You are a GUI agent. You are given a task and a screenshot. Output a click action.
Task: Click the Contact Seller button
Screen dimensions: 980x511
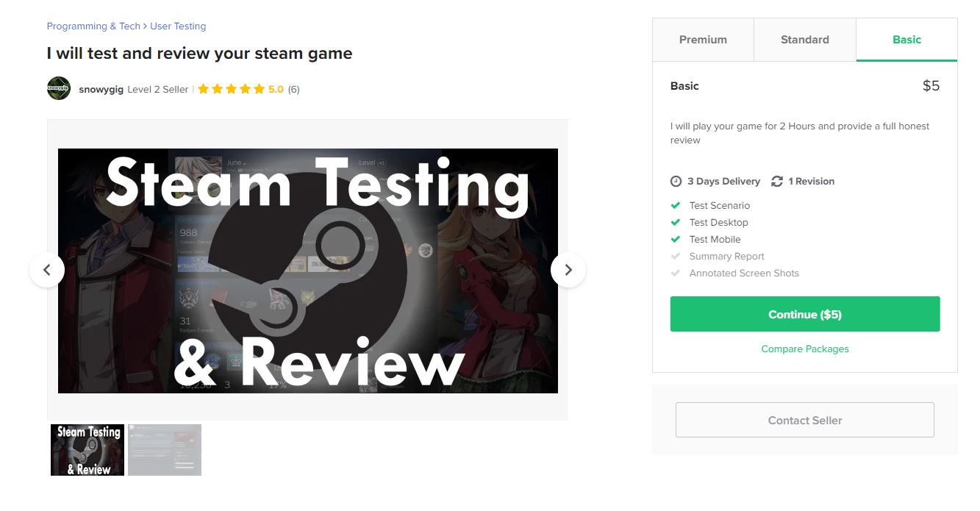(804, 420)
